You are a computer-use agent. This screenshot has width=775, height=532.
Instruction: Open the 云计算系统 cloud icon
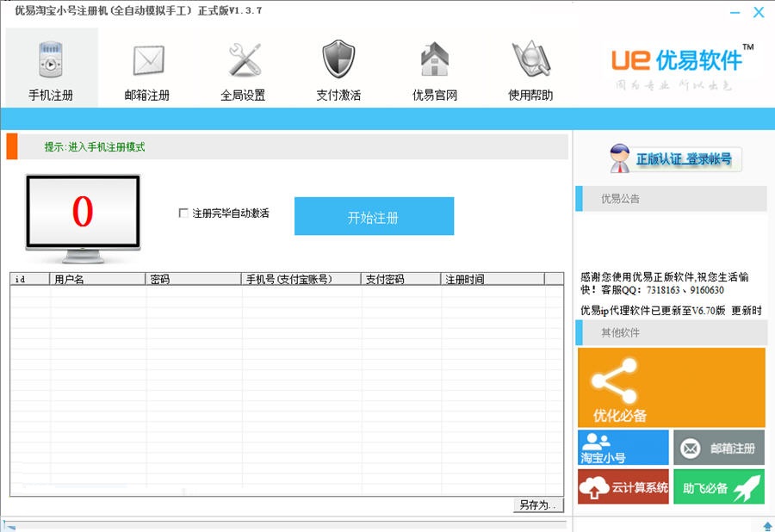[x=622, y=486]
